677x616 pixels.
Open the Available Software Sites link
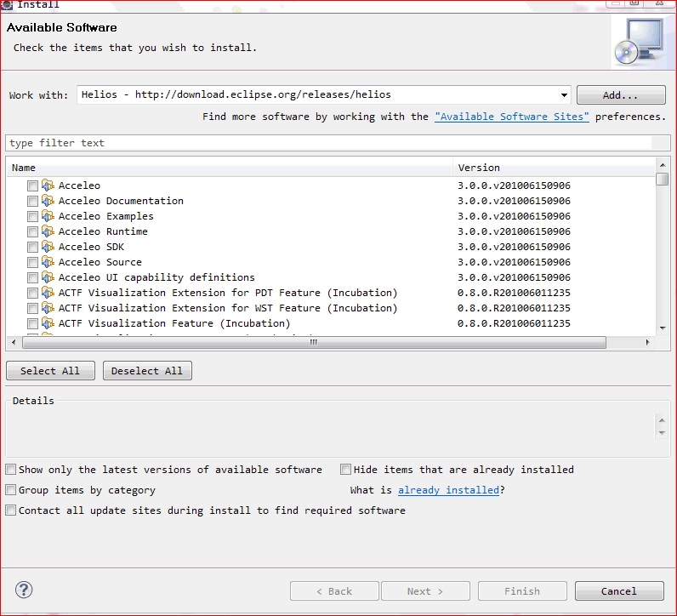(512, 117)
